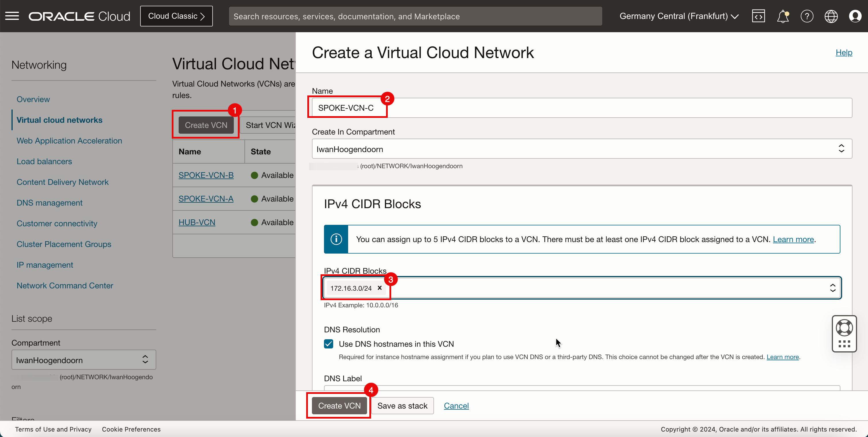
Task: Click the SPOKE-VCN-B network link
Action: pos(206,175)
